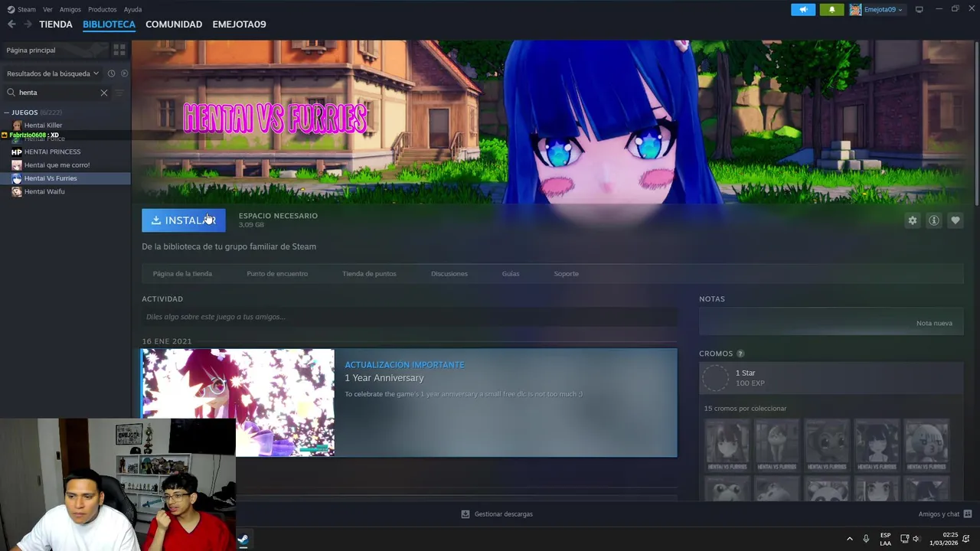This screenshot has height=551, width=980.
Task: Create a Nota nueva
Action: point(934,323)
